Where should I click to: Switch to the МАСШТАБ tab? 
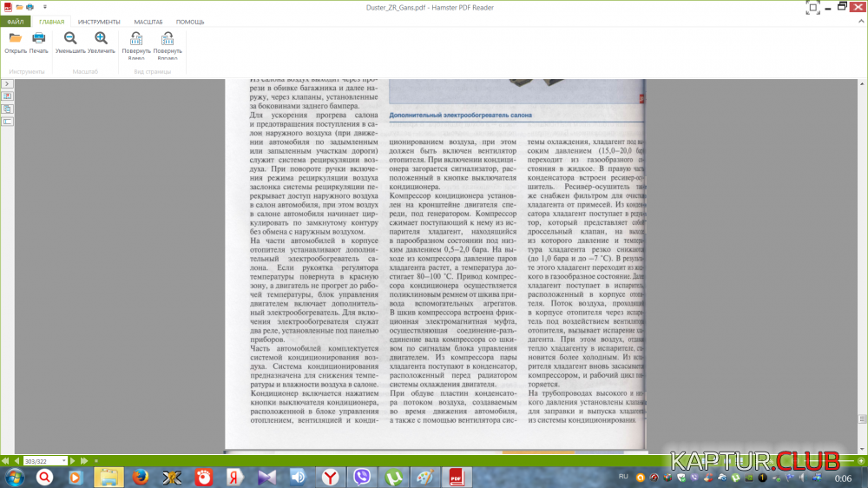coord(148,21)
